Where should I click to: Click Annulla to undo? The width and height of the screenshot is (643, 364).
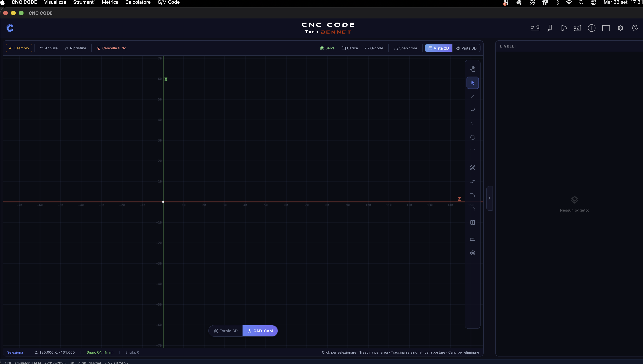[49, 48]
